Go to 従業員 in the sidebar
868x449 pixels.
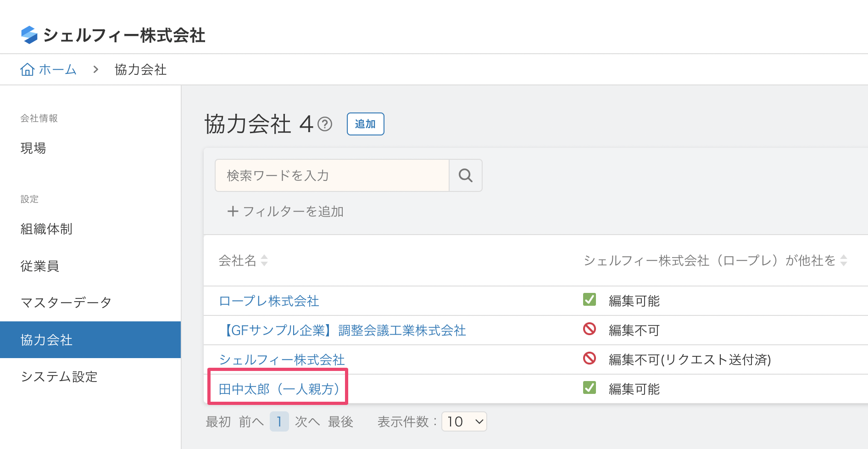pyautogui.click(x=40, y=266)
